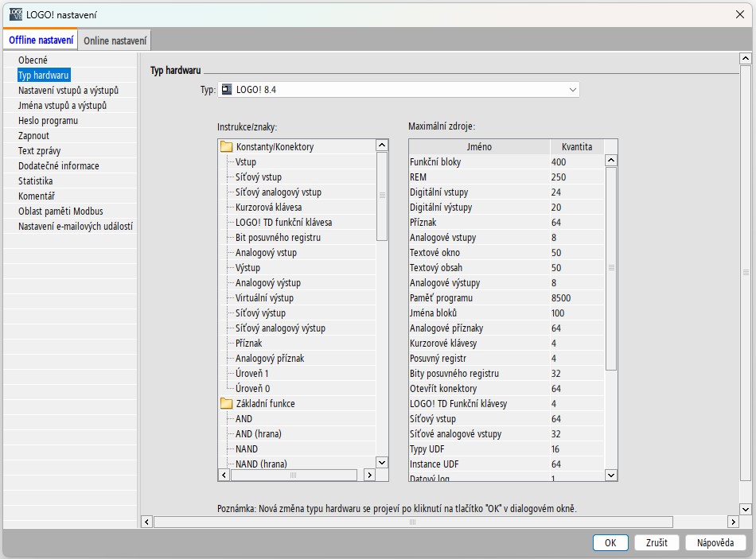The height and width of the screenshot is (559, 756).
Task: Close the LOGO! nastavení dialog
Action: pos(740,14)
